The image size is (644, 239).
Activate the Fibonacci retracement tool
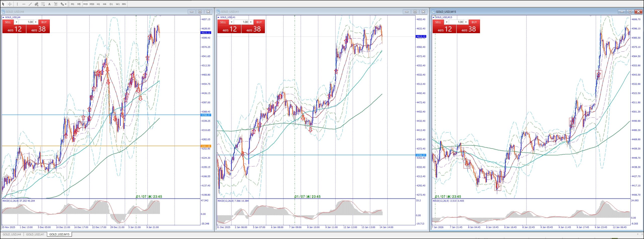click(43, 4)
